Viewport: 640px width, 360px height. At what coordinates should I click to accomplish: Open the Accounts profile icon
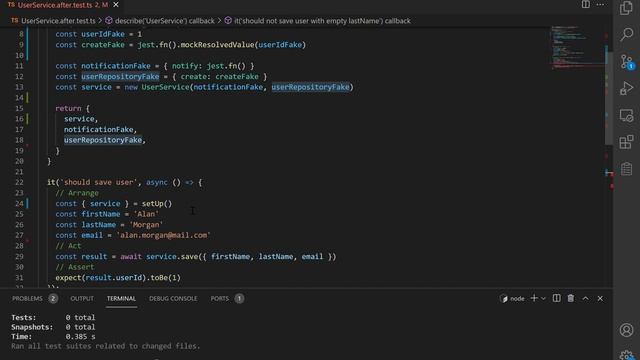(x=626, y=330)
